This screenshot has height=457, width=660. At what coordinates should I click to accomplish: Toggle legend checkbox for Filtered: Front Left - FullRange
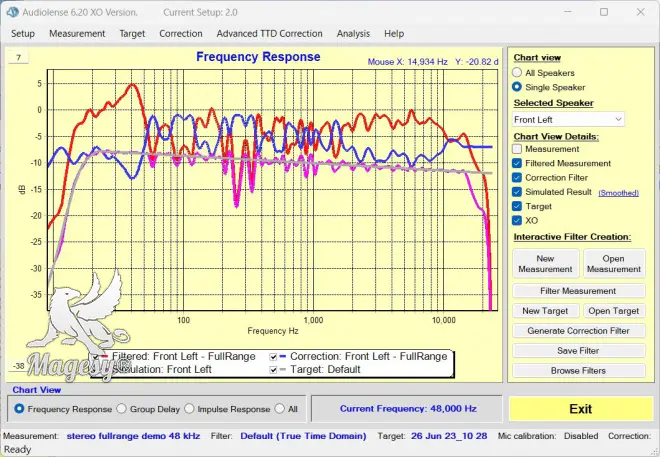[96, 357]
